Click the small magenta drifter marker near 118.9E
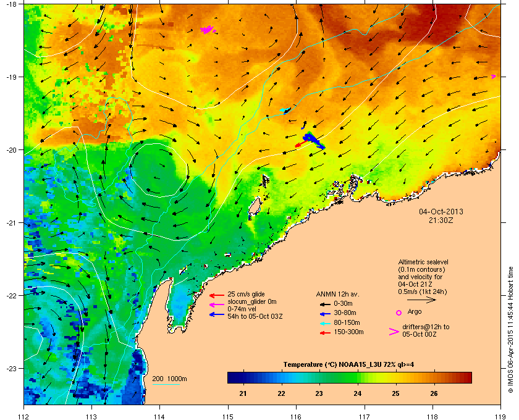This screenshot has height=420, width=519. tap(494, 77)
